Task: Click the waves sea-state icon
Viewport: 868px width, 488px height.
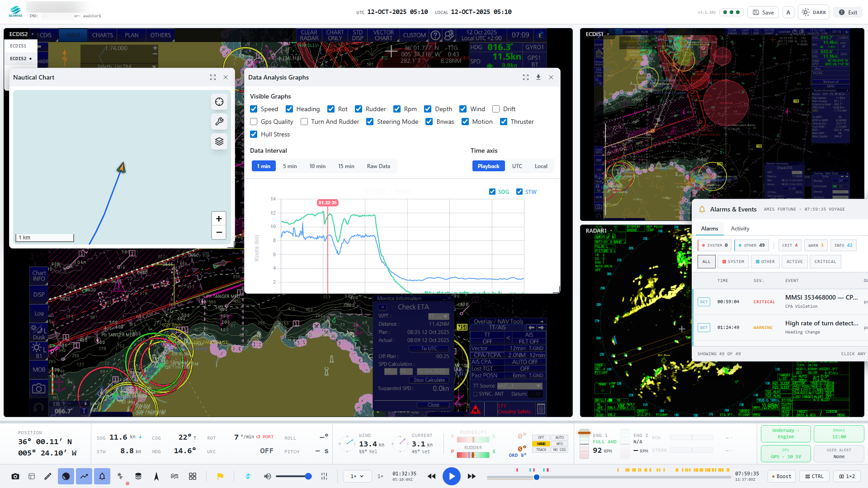Action: click(x=175, y=476)
